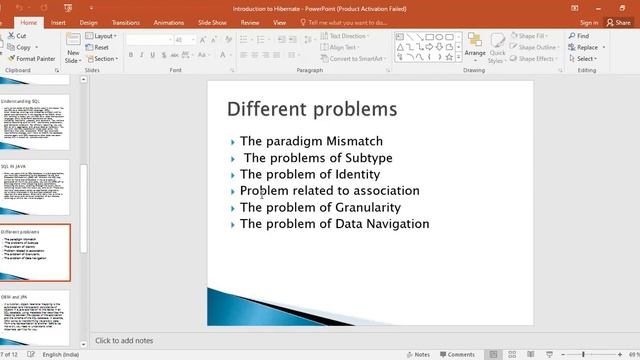This screenshot has width=640, height=360.
Task: Click the Share button
Action: 619,23
